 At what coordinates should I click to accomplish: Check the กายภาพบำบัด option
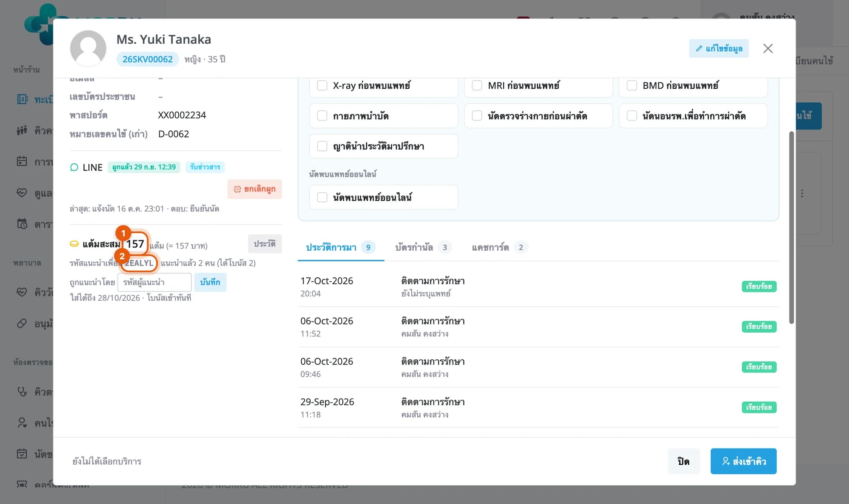click(322, 116)
